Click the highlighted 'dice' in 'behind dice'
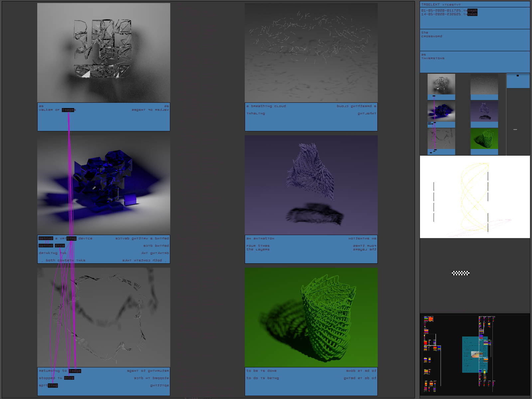The height and width of the screenshot is (399, 532). (x=60, y=246)
